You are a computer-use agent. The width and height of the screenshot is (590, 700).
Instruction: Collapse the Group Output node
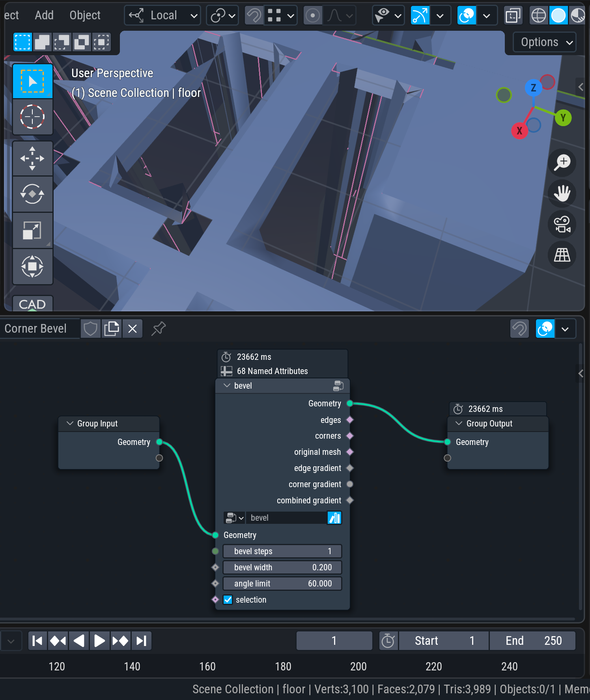coord(459,423)
